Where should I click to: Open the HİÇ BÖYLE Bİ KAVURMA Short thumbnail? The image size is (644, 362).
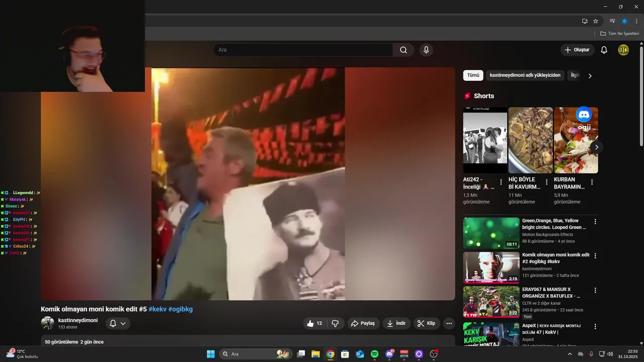click(x=530, y=140)
